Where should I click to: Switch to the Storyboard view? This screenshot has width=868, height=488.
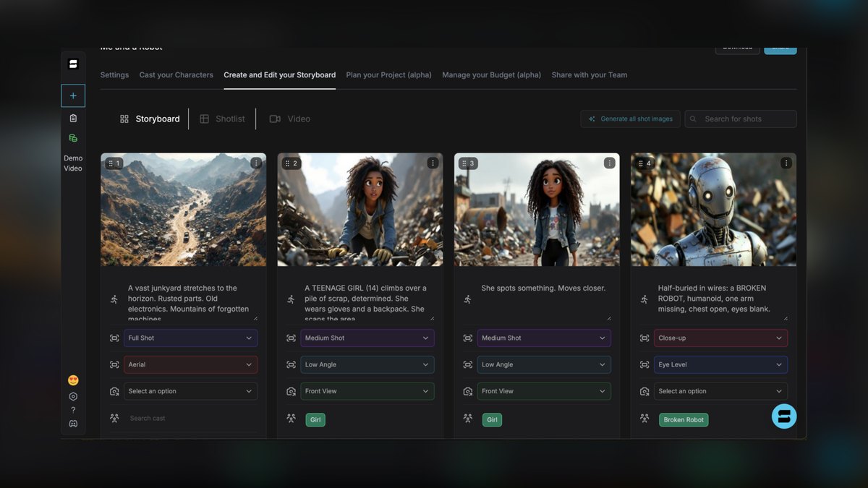click(150, 119)
